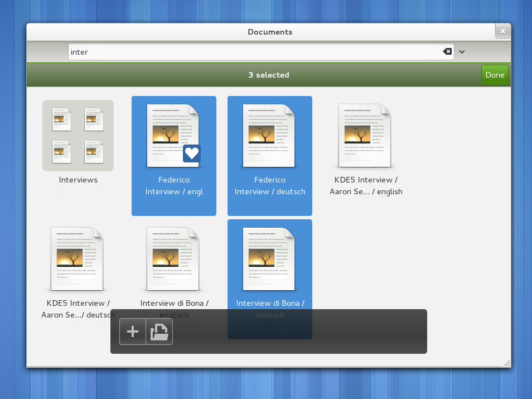Screen dimensions: 532x399
Task: Select KDE5 Interview Aaron Se.../ deutsch thumbnail
Action: point(77,259)
